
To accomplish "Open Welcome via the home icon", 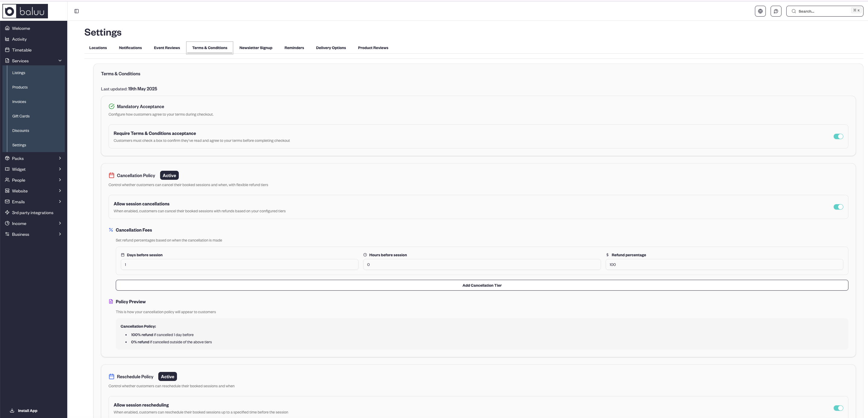I will [7, 28].
